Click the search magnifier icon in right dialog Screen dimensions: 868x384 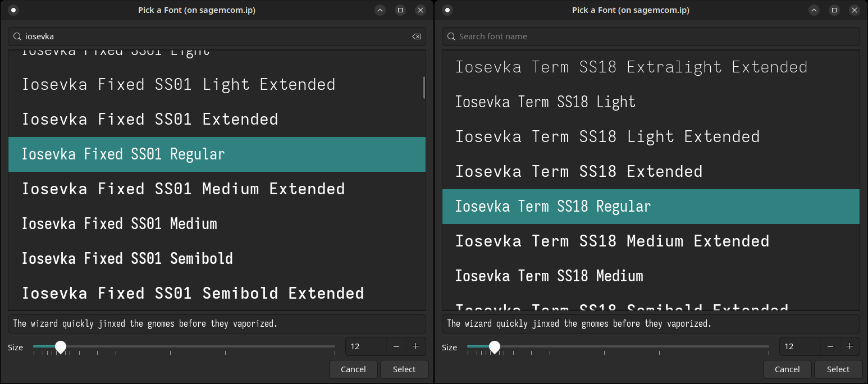pos(451,36)
